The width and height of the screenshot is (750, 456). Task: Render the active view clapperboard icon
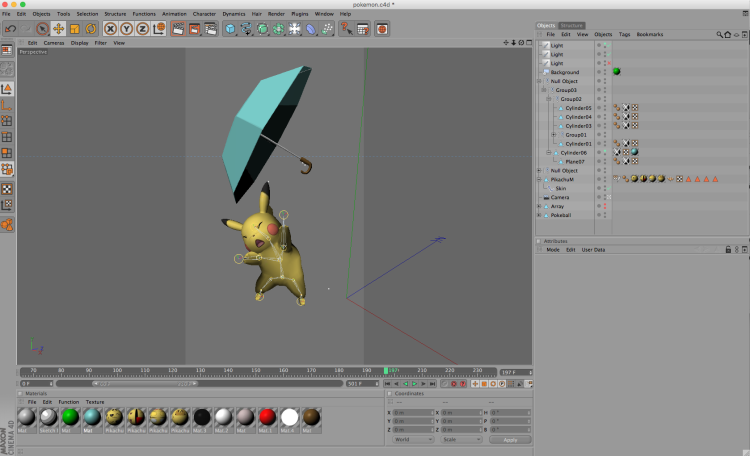point(178,29)
